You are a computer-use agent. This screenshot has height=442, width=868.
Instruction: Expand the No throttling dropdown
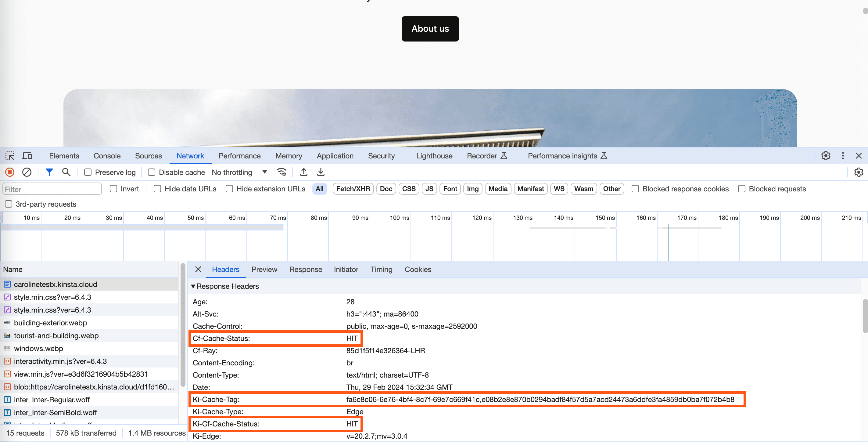[x=263, y=172]
